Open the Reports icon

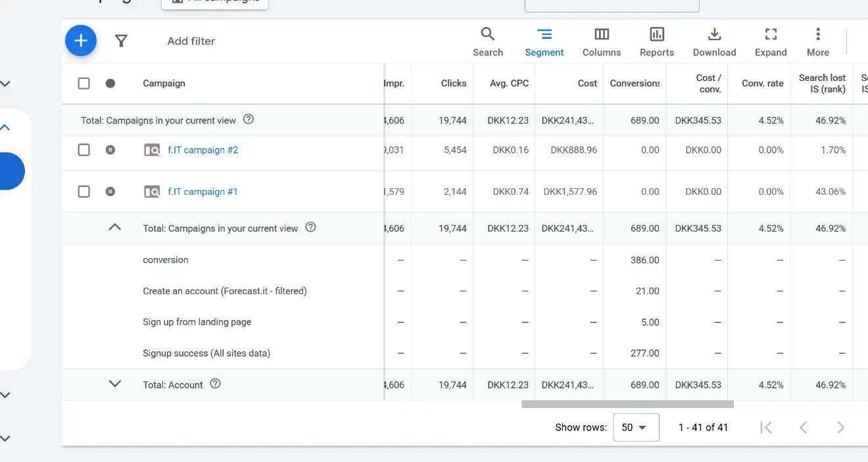(656, 33)
